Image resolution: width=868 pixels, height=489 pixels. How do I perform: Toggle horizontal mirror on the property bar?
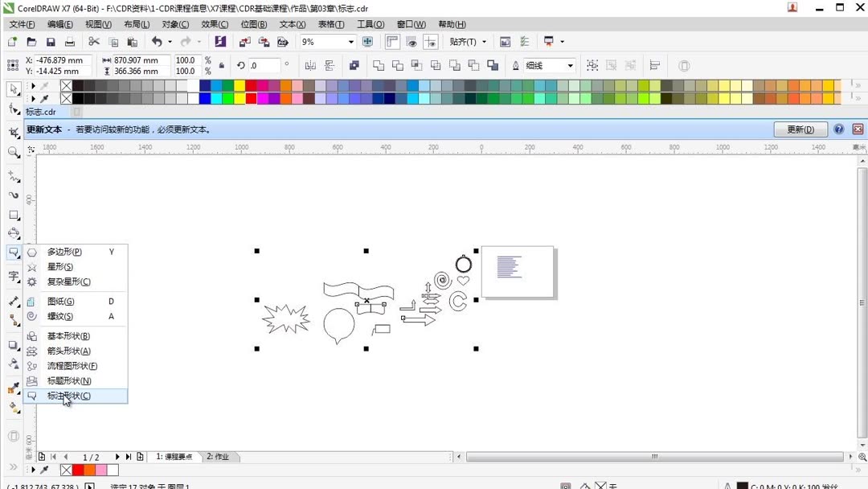point(309,64)
